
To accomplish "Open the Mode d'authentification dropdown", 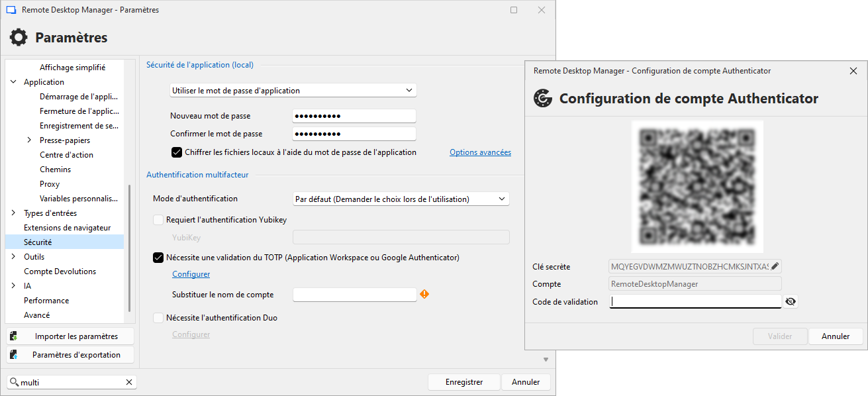I will 401,199.
